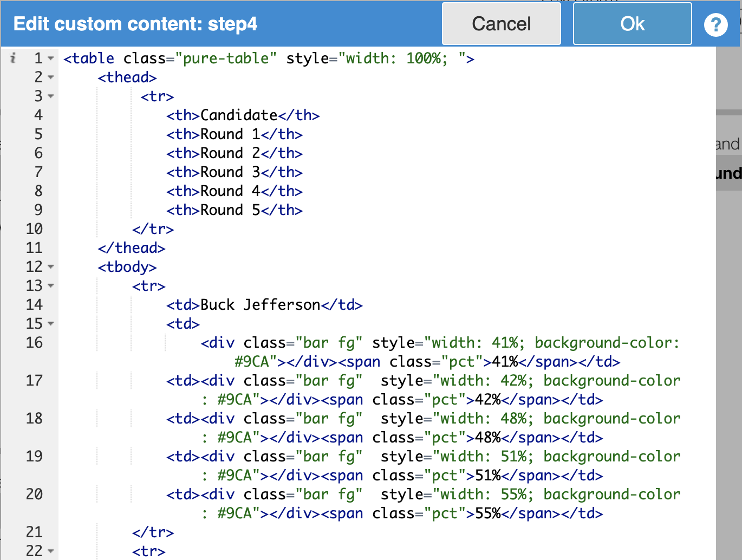This screenshot has width=742, height=560.
Task: Confirm edits with the Ok button
Action: click(x=632, y=24)
